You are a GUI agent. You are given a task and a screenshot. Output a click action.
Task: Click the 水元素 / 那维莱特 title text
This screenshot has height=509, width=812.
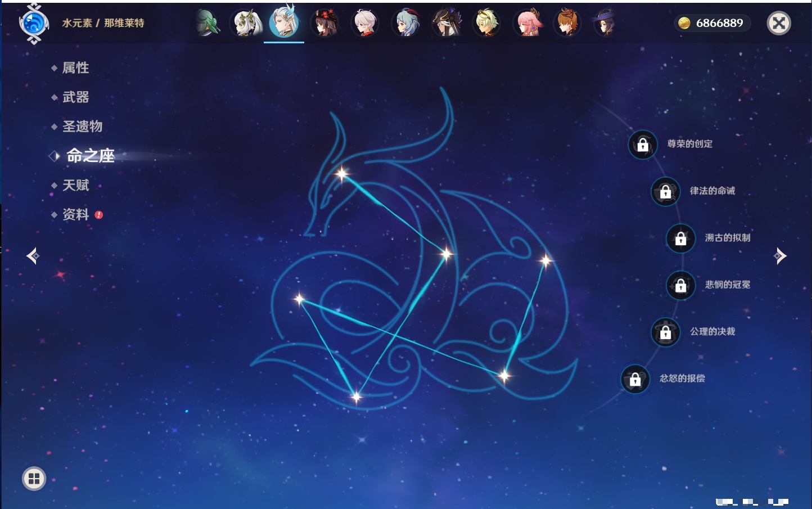pos(103,23)
